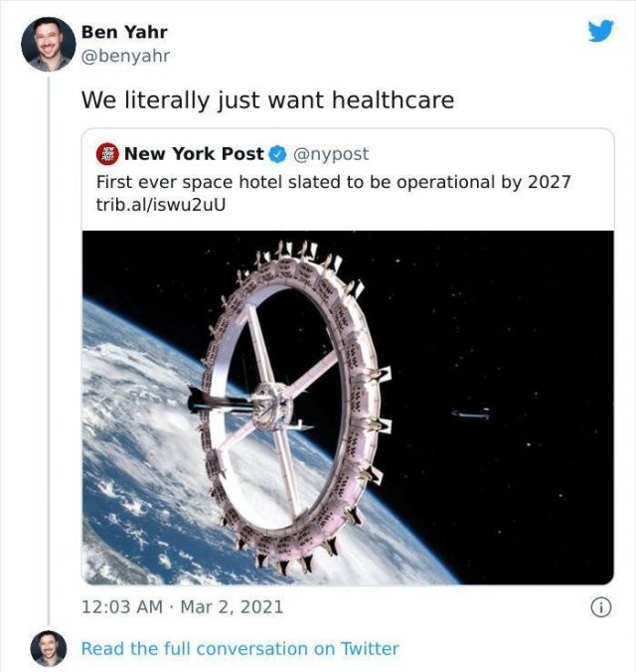
Task: Open the @benyahr handle
Action: coord(125,56)
